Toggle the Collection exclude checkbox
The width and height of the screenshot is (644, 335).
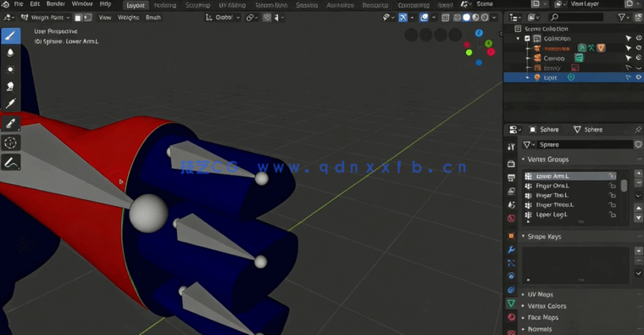point(527,38)
